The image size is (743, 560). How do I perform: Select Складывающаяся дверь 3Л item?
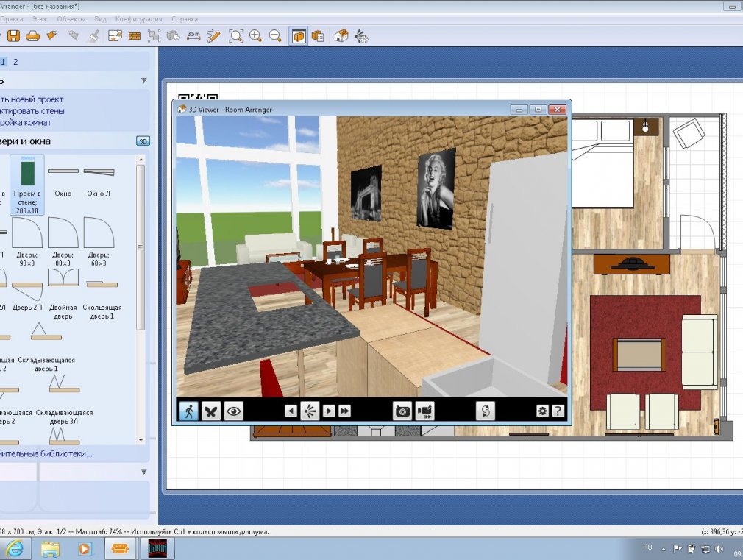[65, 398]
